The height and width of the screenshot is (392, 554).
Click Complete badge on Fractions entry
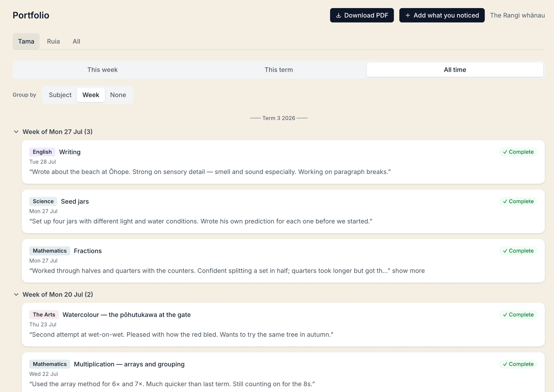pos(518,251)
